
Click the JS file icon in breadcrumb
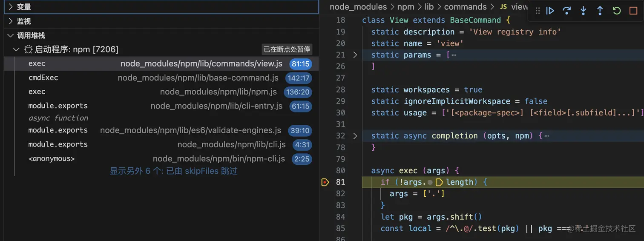[x=503, y=7]
